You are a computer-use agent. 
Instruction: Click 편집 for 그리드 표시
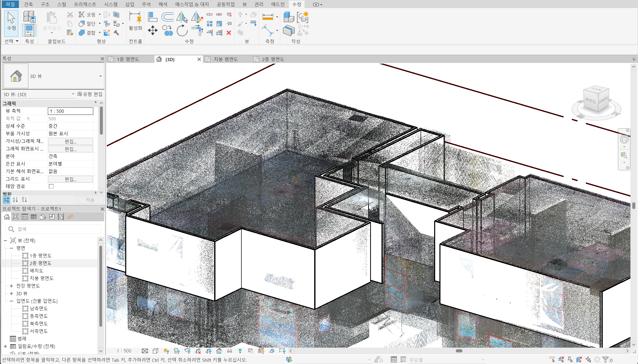(71, 179)
